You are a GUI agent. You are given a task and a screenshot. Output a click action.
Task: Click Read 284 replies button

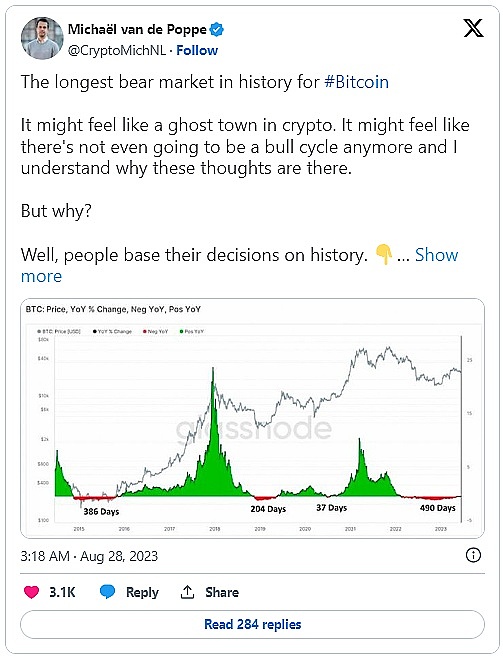point(252,624)
